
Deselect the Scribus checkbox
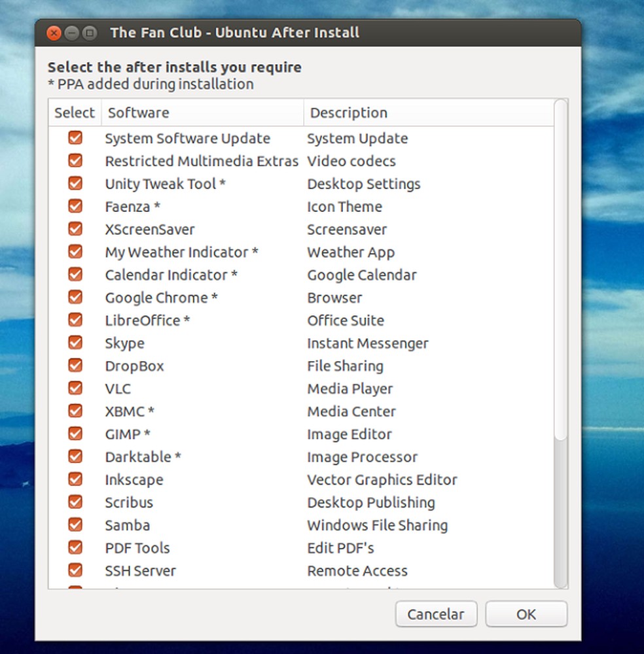[x=75, y=502]
